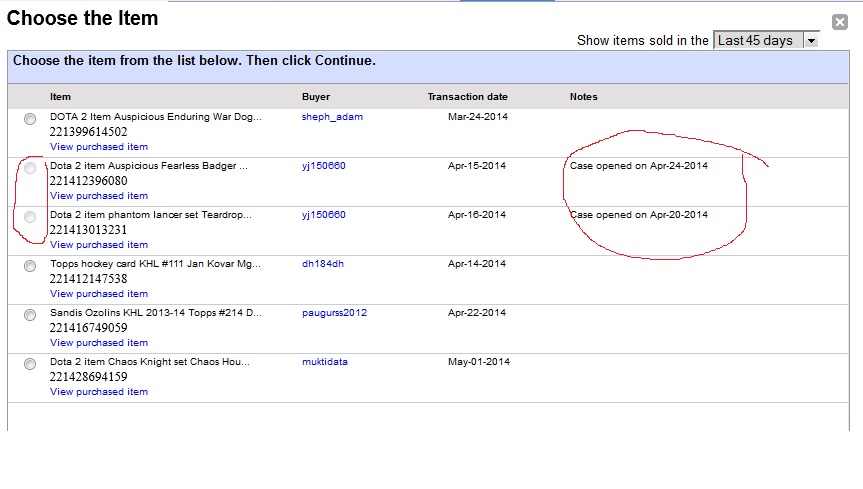This screenshot has height=489, width=863.
Task: Click instruction text Choose the item from the list
Action: click(x=194, y=61)
